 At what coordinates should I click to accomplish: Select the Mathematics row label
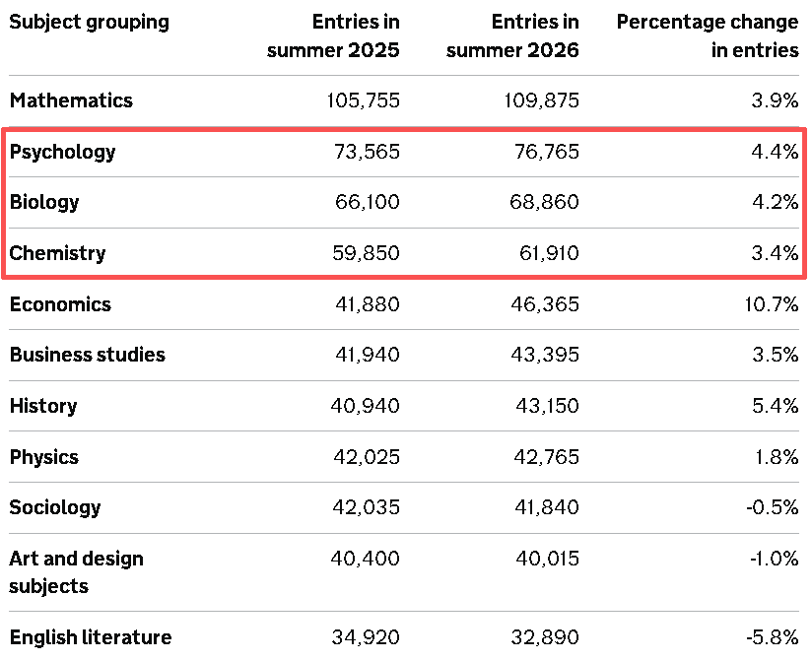71,100
